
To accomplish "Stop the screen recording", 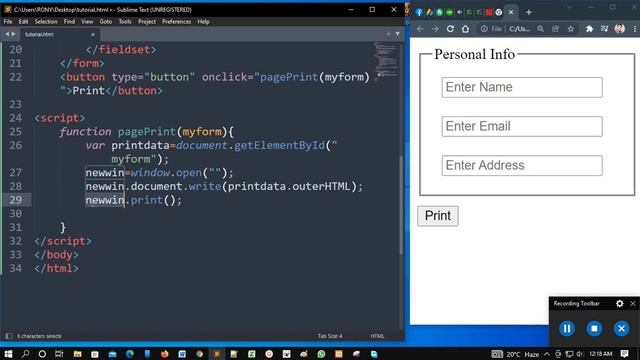I will pos(594,329).
